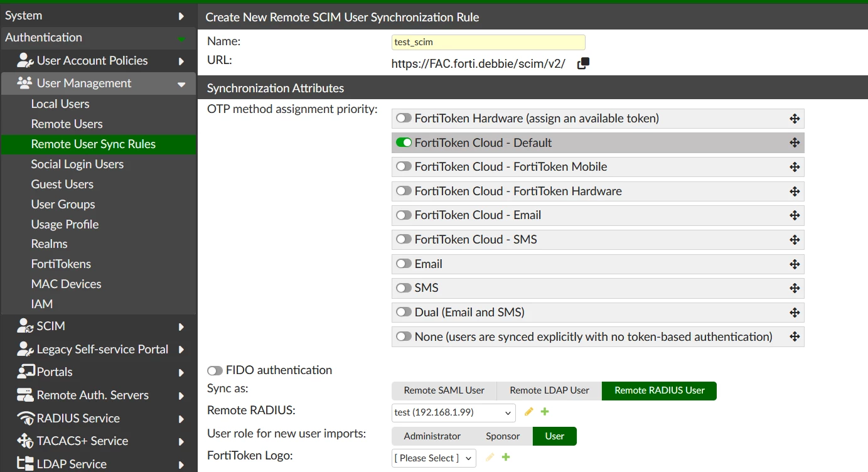Open the FortiToken Logo Please Select dropdown

point(434,458)
